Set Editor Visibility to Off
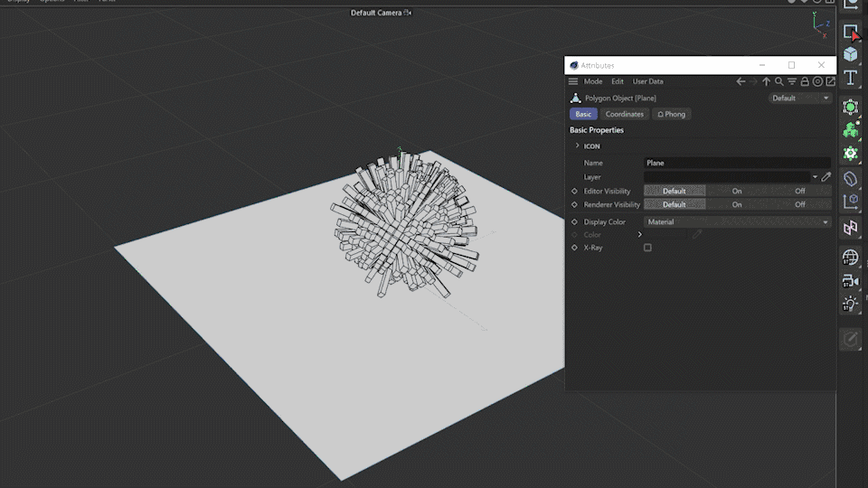 point(800,191)
